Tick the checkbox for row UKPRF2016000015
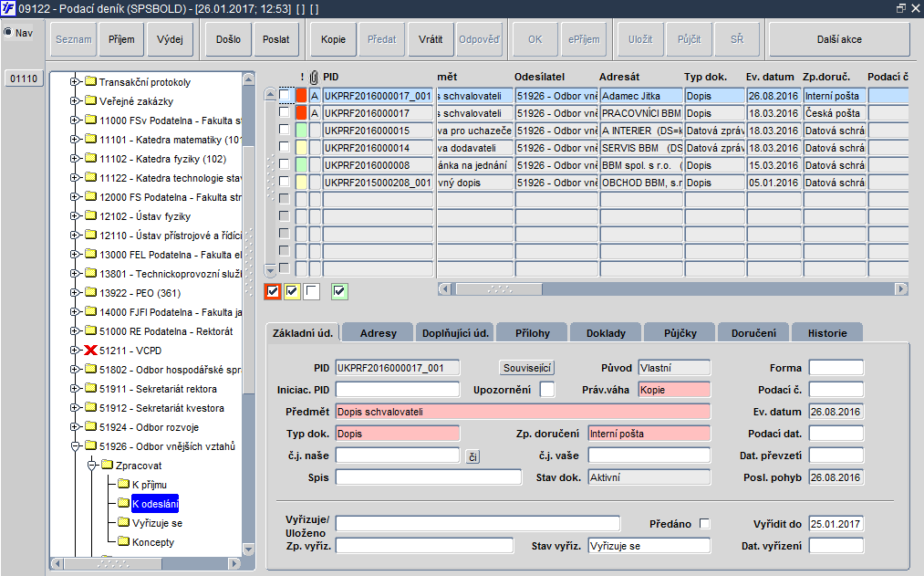This screenshot has height=576, width=924. [x=285, y=131]
